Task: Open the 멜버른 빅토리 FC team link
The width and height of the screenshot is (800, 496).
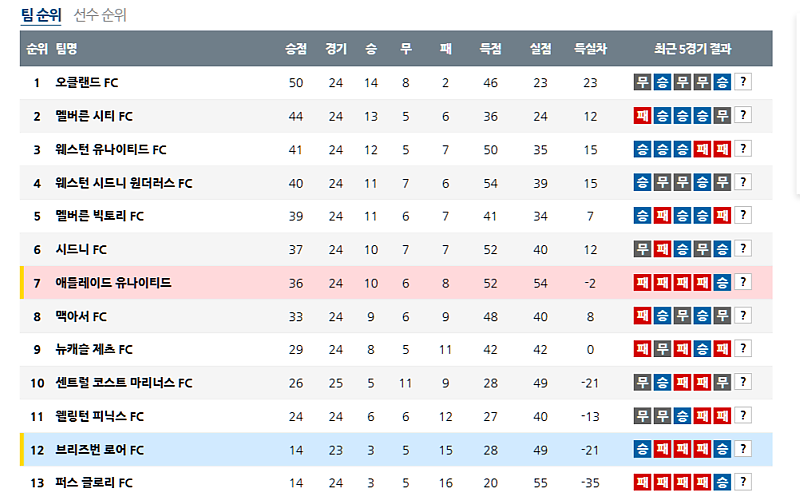Action: [x=100, y=216]
